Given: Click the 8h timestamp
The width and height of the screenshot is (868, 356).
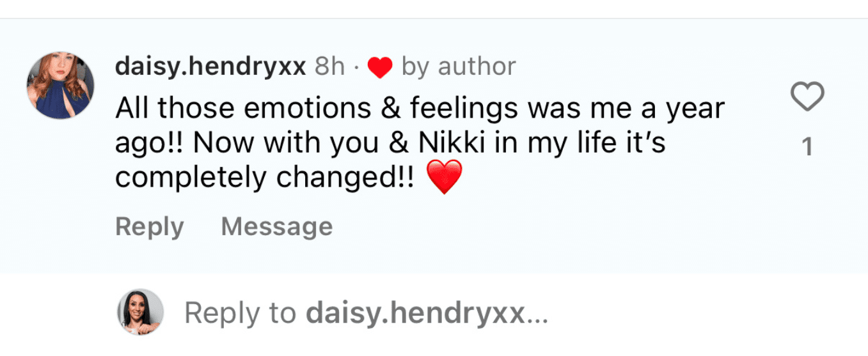Looking at the screenshot, I should (x=329, y=66).
